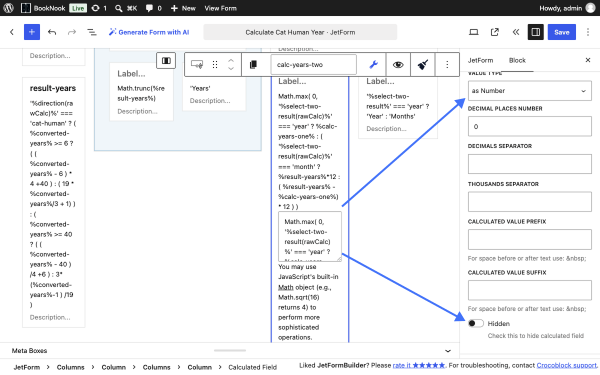
Task: Switch to the Block tab
Action: tap(517, 60)
